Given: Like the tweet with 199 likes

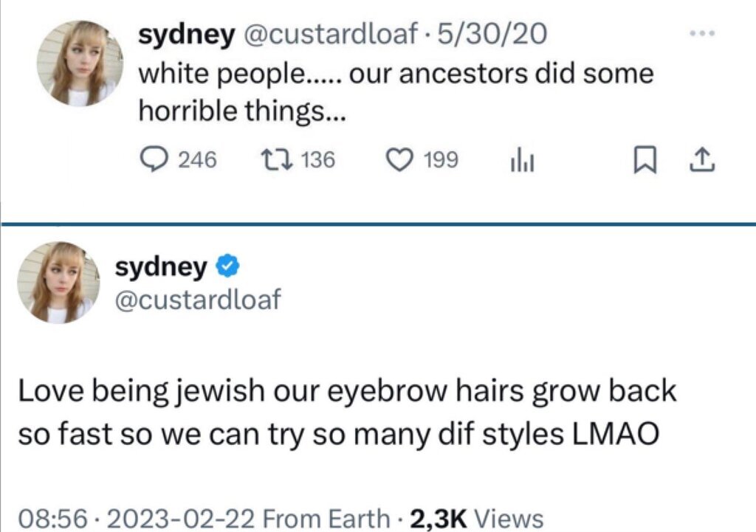Looking at the screenshot, I should coord(399,159).
